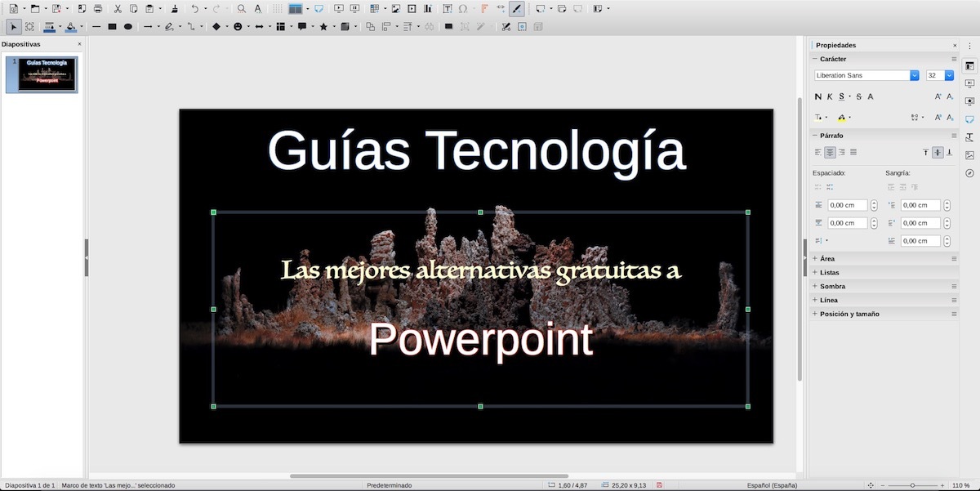Toggle Italic (K) in Carácter panel
Viewport: 980px width, 491px height.
830,96
